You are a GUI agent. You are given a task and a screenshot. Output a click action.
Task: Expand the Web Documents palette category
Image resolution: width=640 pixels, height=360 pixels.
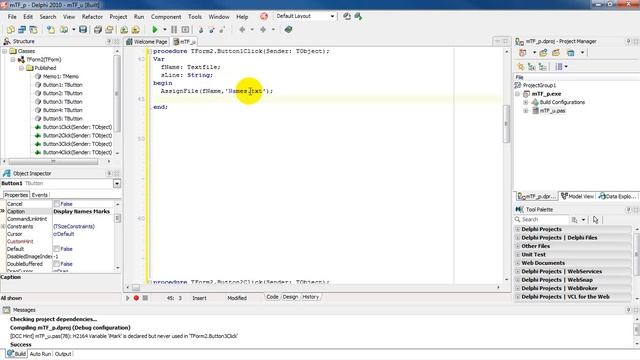tap(518, 263)
